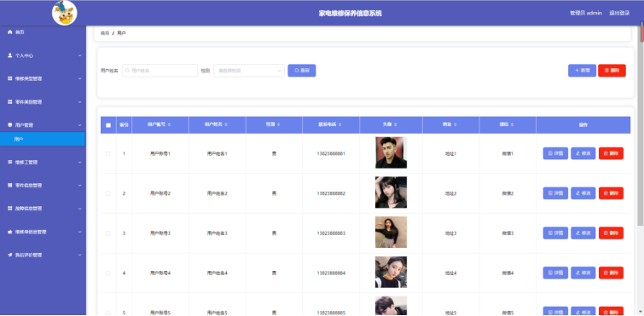Click the 用户姓名 search input field
The width and height of the screenshot is (644, 316).
160,71
